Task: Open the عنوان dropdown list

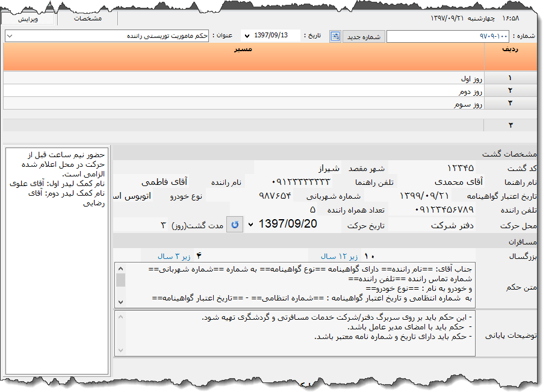Action: tap(9, 36)
